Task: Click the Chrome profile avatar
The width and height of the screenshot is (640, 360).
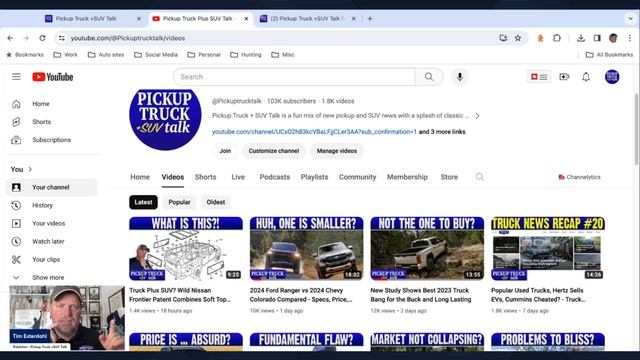Action: tap(613, 38)
